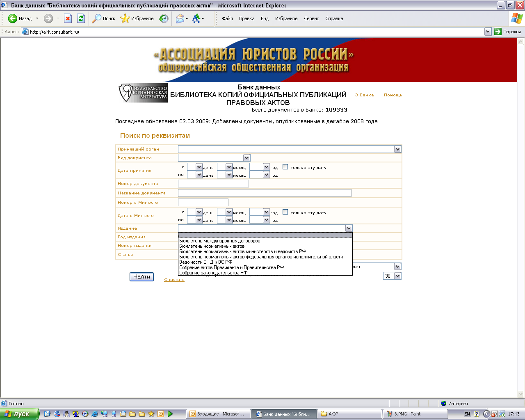Open Дата принятия 'по' день dropdown
This screenshot has width=525, height=420.
[199, 175]
